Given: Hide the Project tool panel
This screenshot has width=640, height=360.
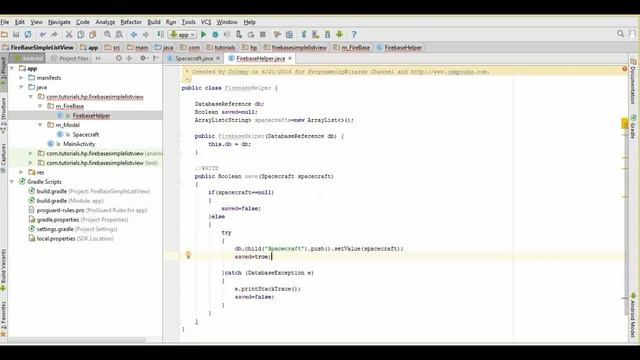Looking at the screenshot, I should tap(156, 58).
